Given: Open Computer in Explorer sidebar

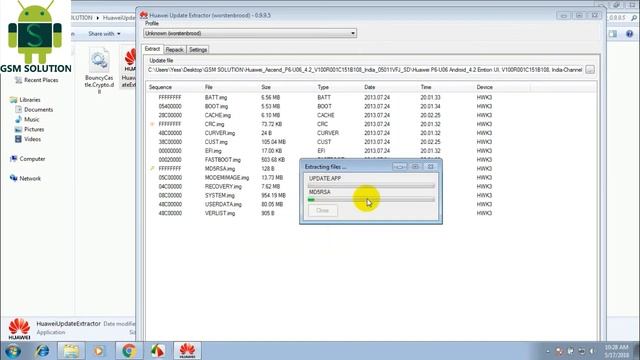Looking at the screenshot, I should tap(28, 159).
